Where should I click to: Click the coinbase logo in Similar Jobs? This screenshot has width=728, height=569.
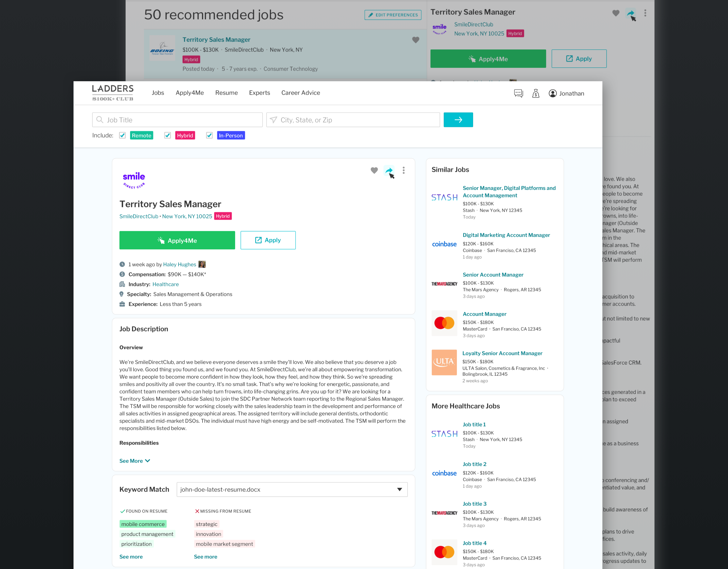coord(444,244)
